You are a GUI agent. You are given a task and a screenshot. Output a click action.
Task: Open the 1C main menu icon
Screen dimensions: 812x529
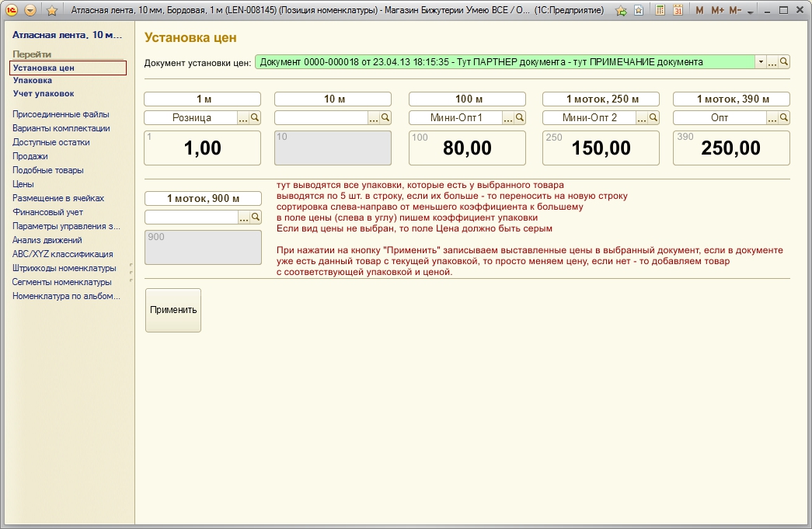11,10
